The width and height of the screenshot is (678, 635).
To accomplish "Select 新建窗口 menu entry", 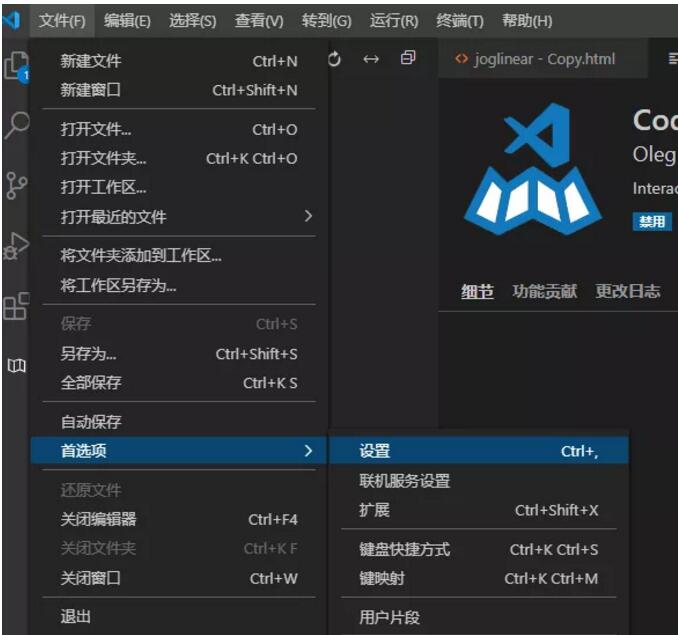I will [x=179, y=90].
